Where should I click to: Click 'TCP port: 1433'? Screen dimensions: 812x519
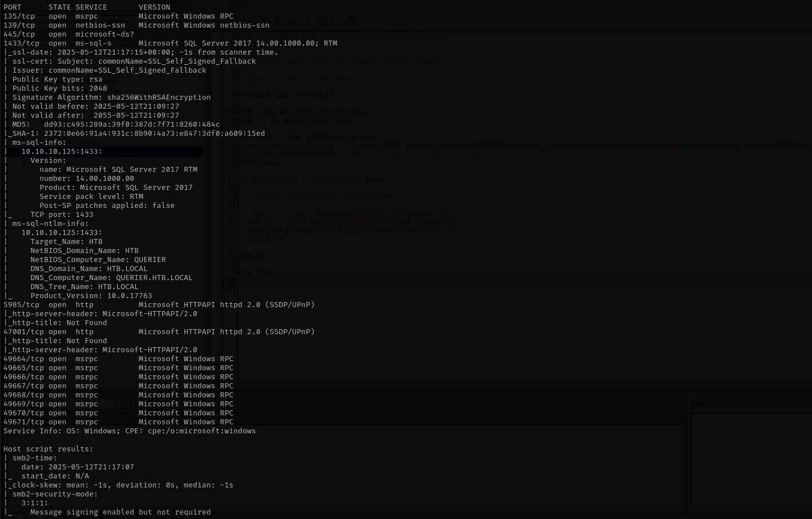(x=62, y=215)
